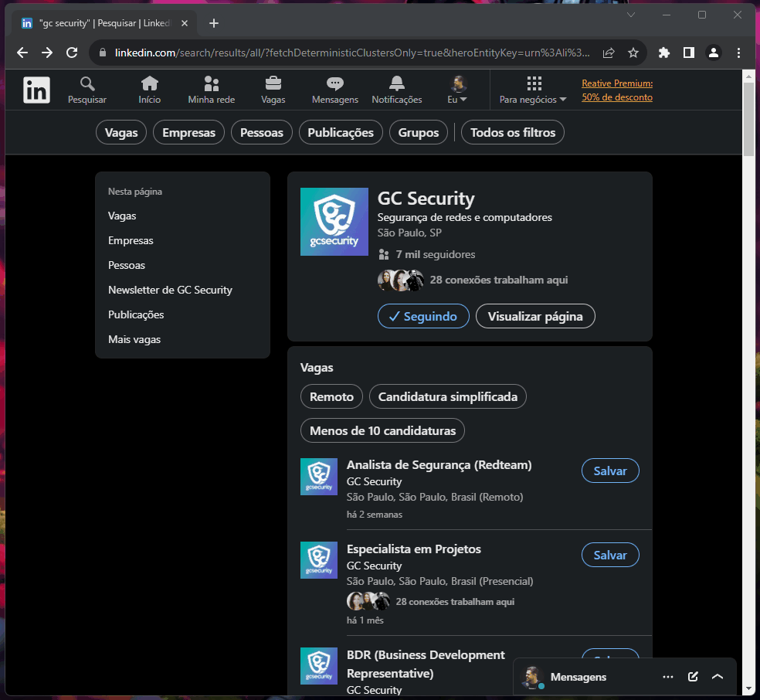Open a new browser tab
760x700 pixels.
coord(214,23)
